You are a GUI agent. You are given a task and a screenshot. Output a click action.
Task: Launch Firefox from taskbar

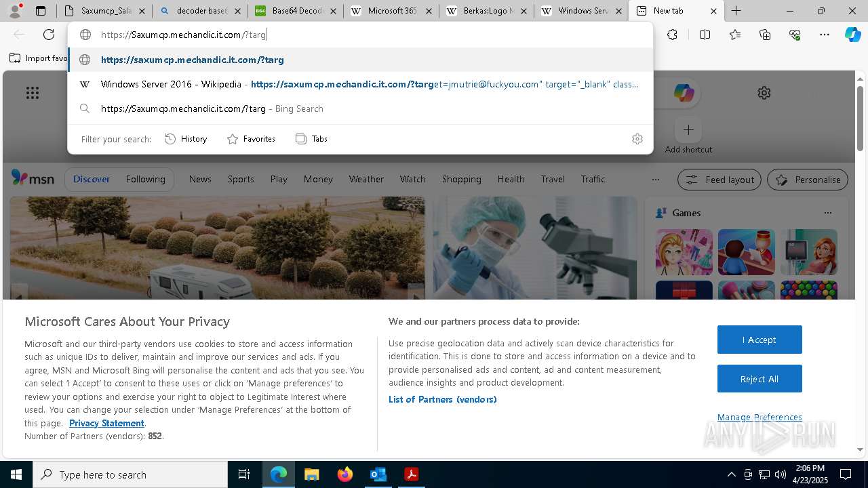[344, 474]
